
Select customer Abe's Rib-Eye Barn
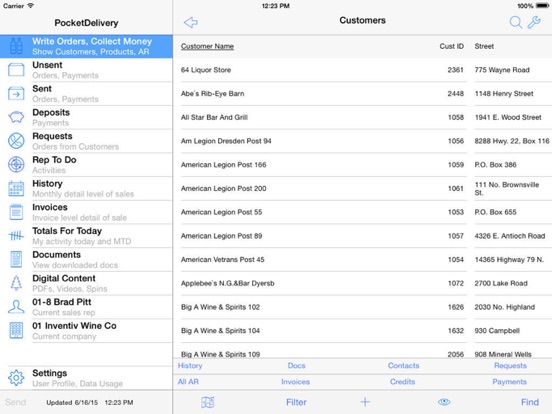tap(212, 94)
